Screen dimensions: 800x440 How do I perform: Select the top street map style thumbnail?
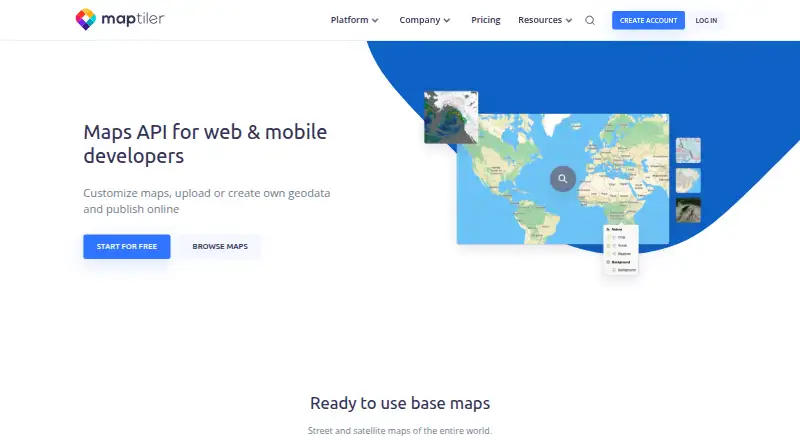pos(688,150)
